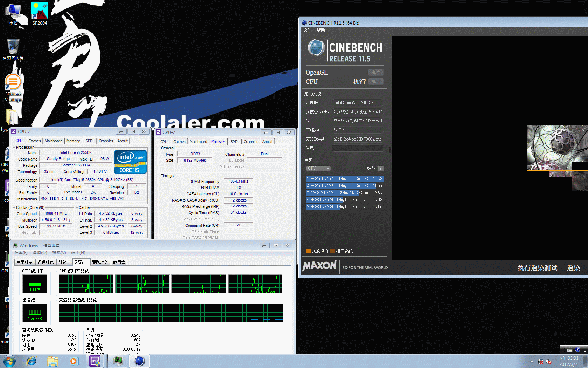
Task: Open About tab in left CPU-Z window
Action: [122, 141]
